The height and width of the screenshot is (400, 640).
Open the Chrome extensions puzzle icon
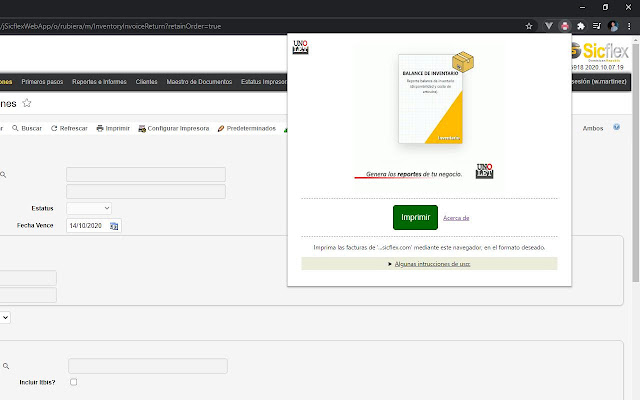580,25
